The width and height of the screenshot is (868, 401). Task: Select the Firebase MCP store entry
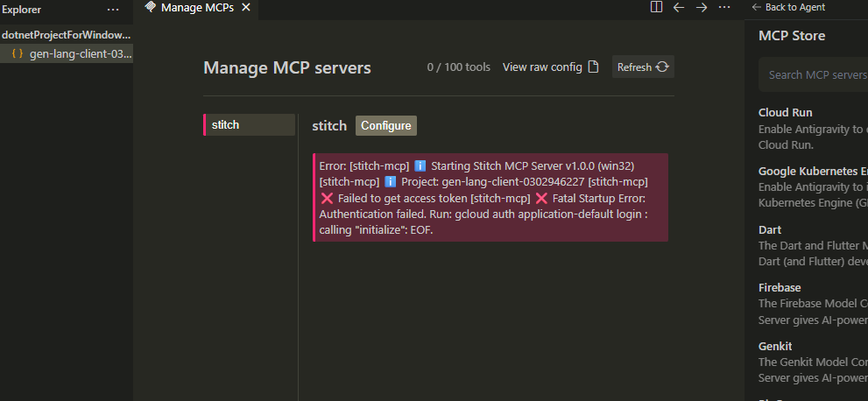(x=780, y=287)
